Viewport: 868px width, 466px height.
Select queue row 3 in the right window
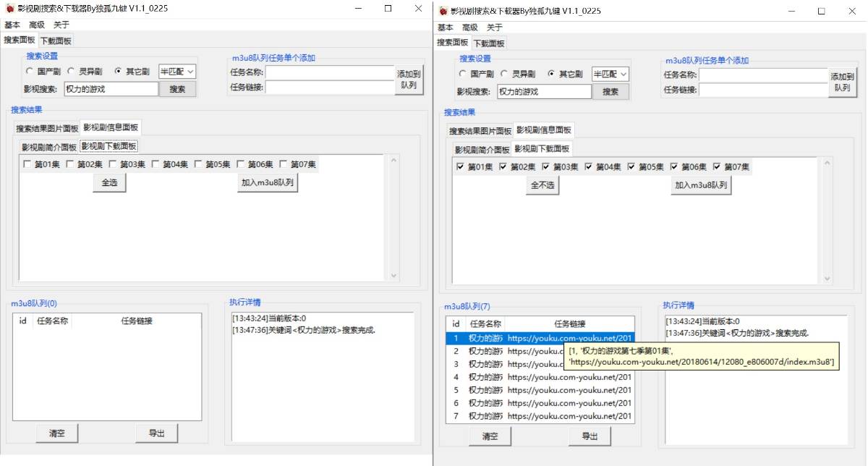[540, 364]
